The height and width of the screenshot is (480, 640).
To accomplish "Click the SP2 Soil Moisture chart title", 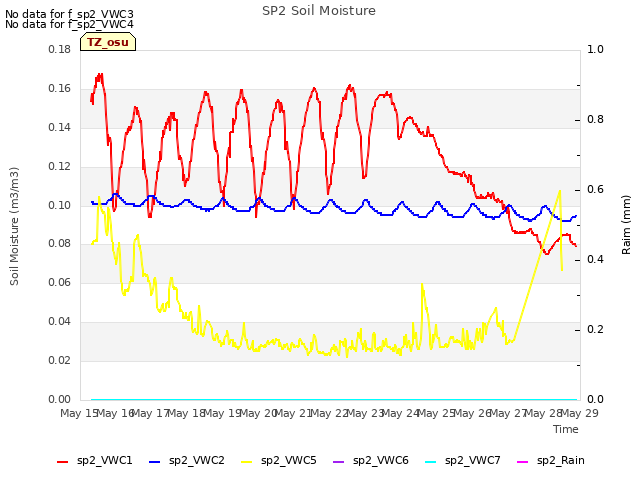I will coord(319,11).
